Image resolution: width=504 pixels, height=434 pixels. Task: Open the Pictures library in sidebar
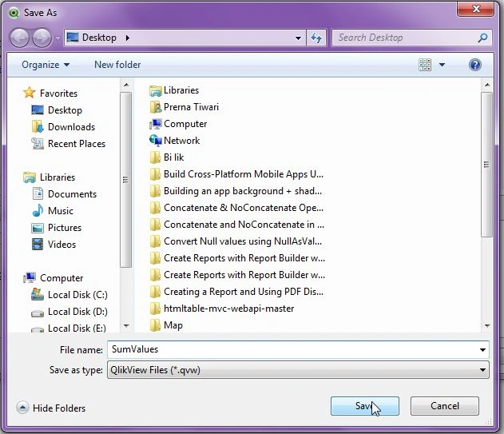pos(57,228)
